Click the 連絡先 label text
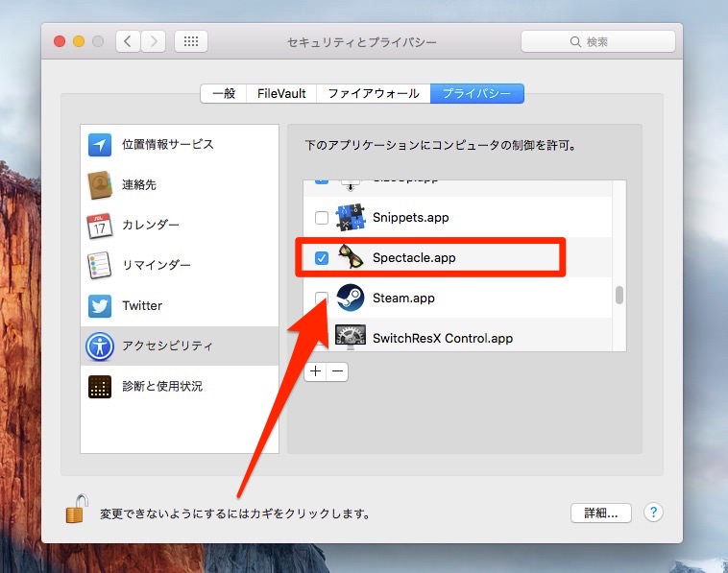The height and width of the screenshot is (573, 728). click(x=139, y=184)
